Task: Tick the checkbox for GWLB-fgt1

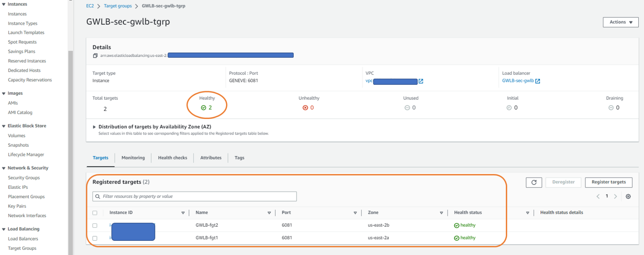Action: pos(95,238)
